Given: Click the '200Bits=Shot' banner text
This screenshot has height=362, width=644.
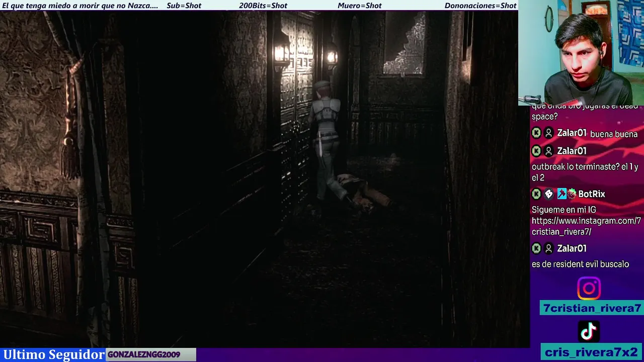Looking at the screenshot, I should pos(263,6).
